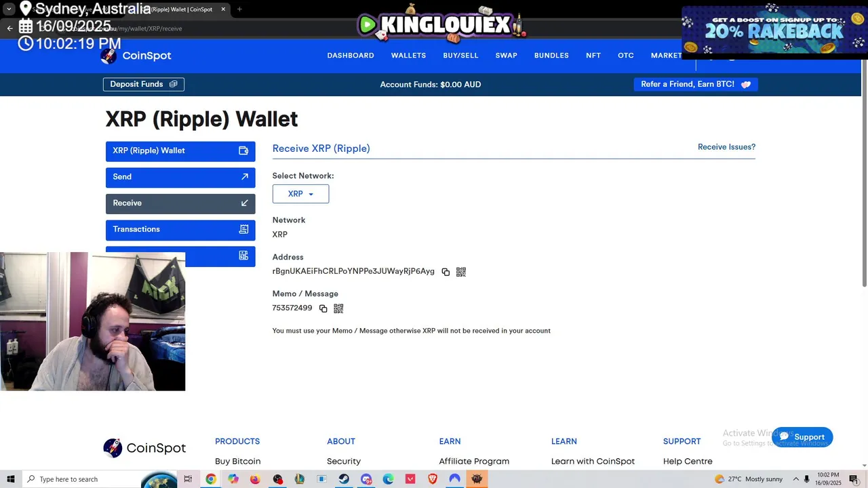The height and width of the screenshot is (488, 868).
Task: Open the Dashboard menu
Action: click(x=351, y=56)
